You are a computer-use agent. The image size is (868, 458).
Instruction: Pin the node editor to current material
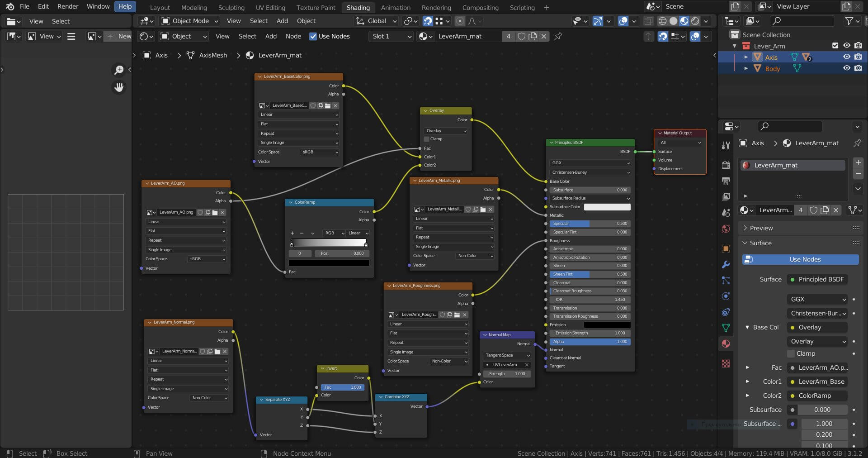[558, 36]
